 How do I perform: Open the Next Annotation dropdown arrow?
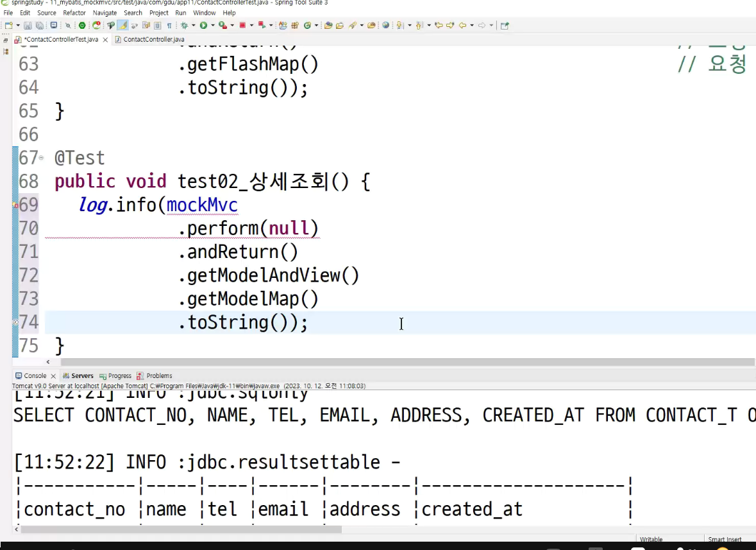409,26
